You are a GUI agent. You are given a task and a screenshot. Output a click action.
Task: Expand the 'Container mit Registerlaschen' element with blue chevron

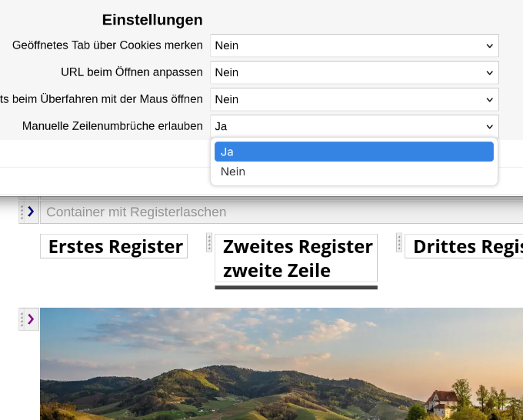tap(31, 212)
